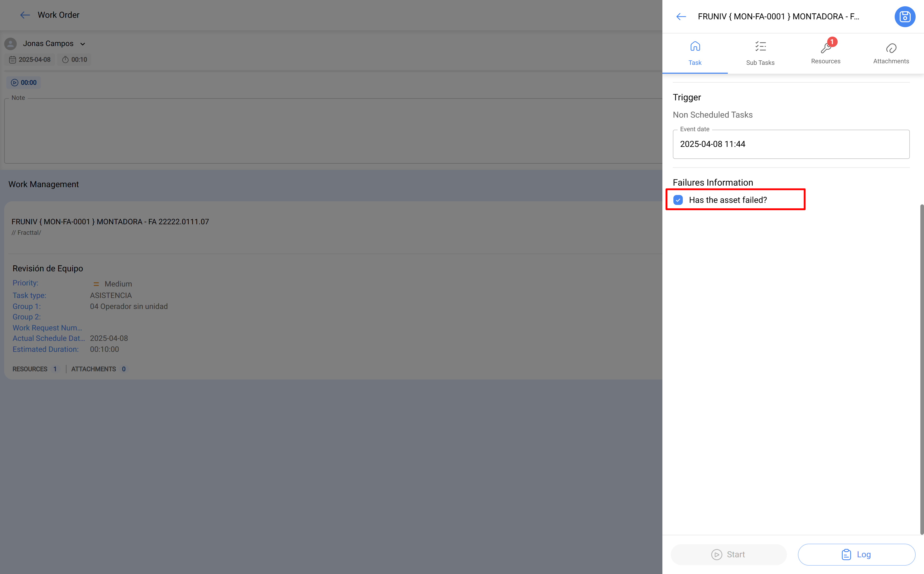Screen dimensions: 924x574
Task: Open the Attachments tab in the side panel
Action: (x=891, y=52)
